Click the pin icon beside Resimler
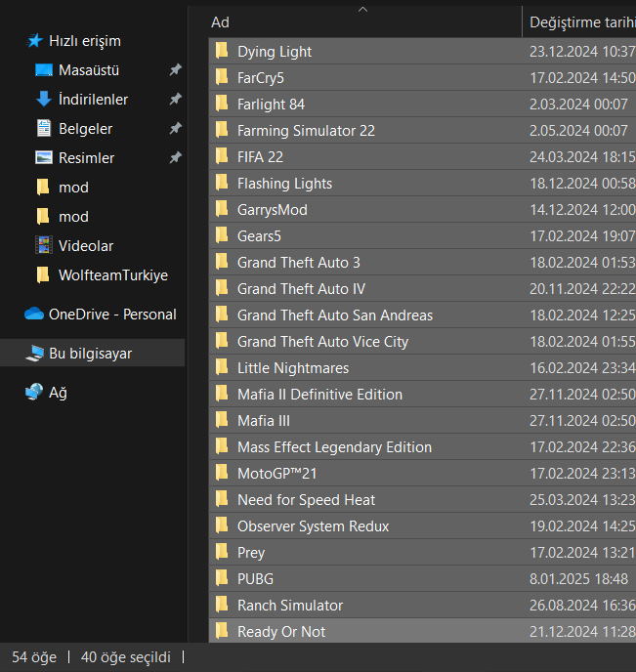636x672 pixels. click(175, 158)
